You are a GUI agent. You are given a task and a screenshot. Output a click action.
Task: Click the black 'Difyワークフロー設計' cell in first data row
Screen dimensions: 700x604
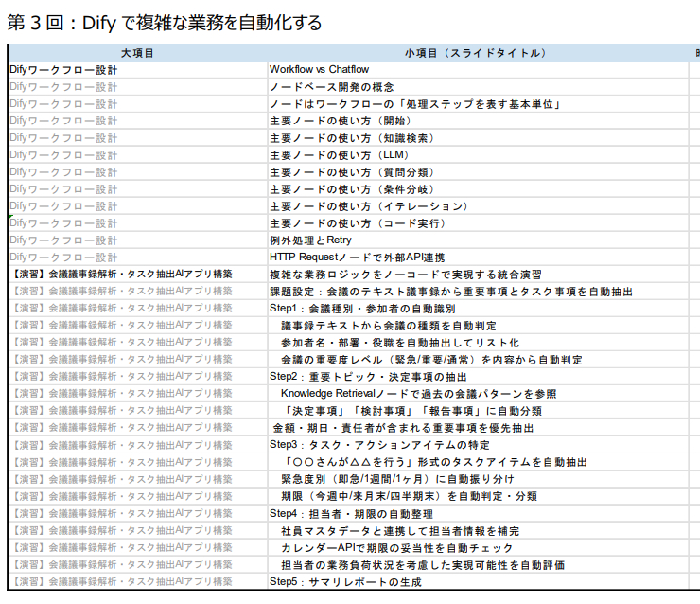click(x=63, y=70)
